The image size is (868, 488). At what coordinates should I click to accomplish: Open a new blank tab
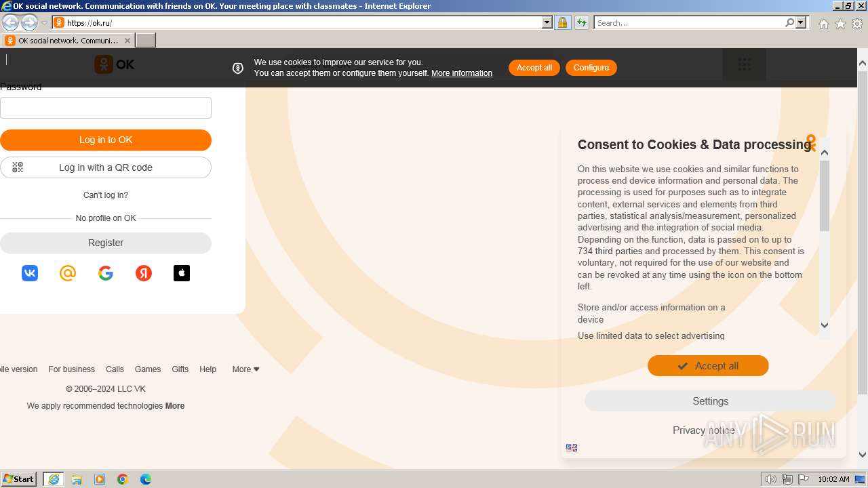pos(146,41)
